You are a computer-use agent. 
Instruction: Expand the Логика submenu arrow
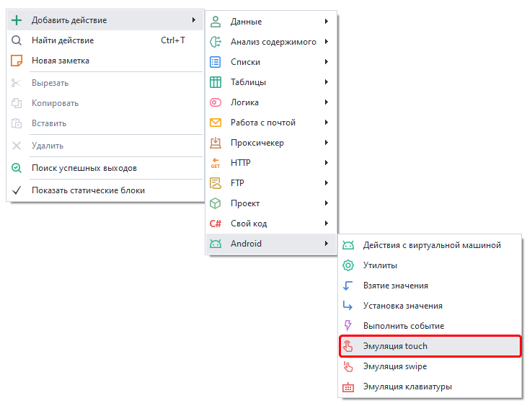pyautogui.click(x=327, y=102)
